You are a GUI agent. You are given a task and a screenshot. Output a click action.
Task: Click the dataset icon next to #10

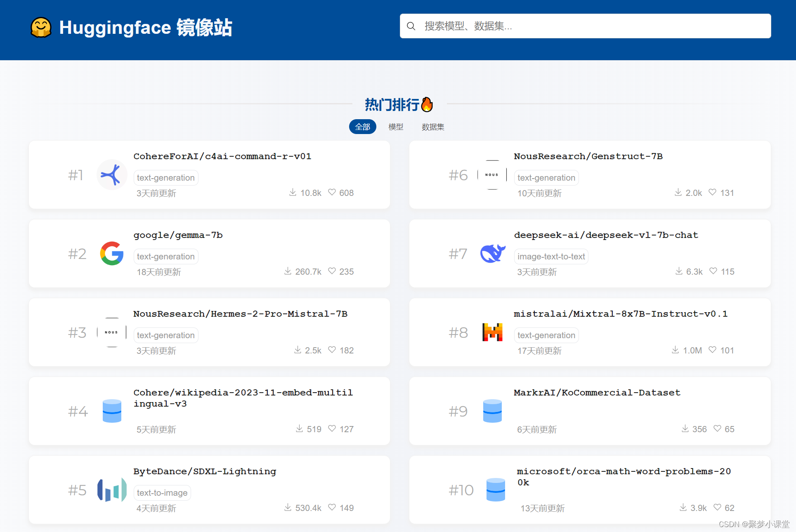(x=495, y=490)
